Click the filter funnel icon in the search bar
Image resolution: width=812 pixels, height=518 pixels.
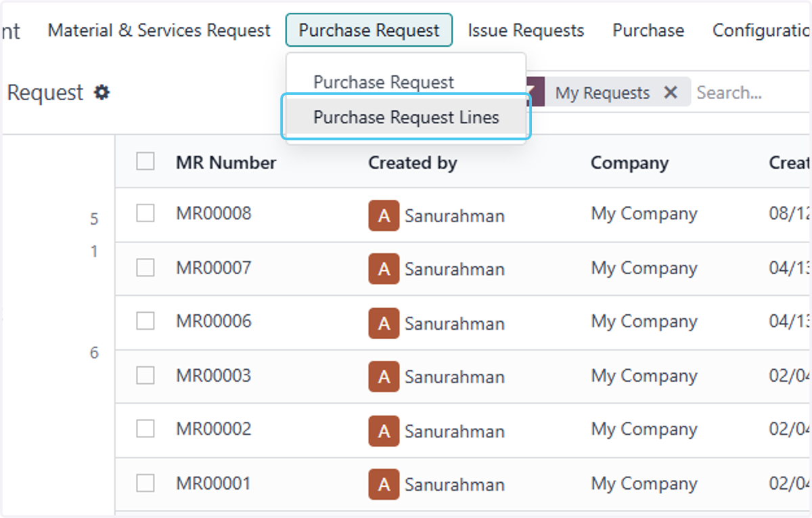coord(535,93)
